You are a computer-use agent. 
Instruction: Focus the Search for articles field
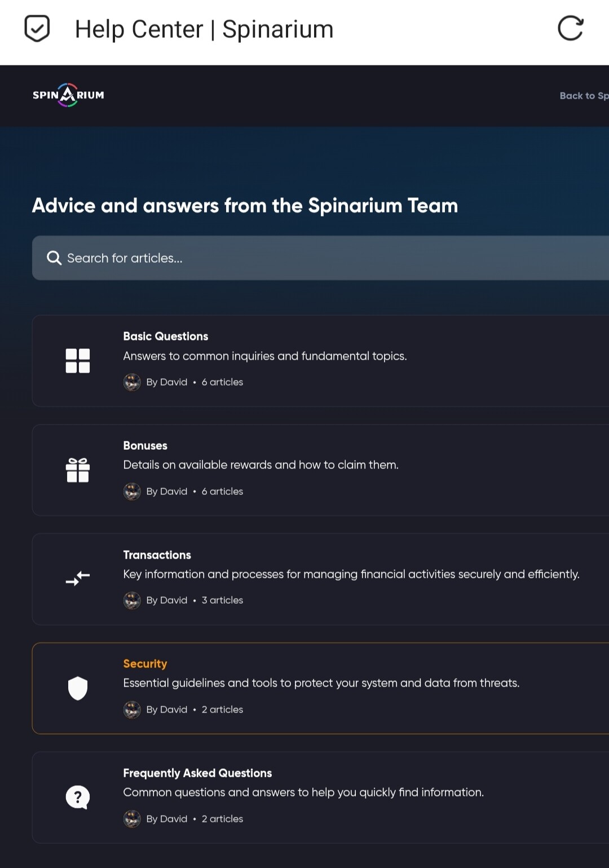tap(320, 258)
